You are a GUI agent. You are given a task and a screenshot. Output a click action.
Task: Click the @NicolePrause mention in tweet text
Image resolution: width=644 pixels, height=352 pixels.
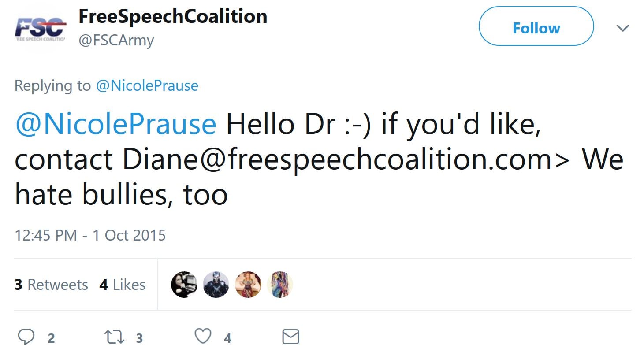coord(115,124)
